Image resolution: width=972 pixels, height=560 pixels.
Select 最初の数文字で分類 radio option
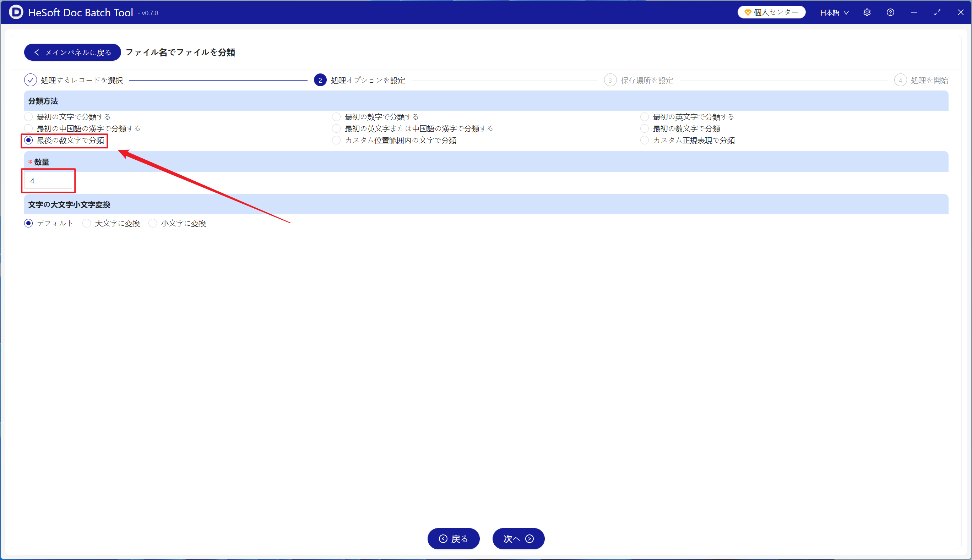pyautogui.click(x=680, y=128)
